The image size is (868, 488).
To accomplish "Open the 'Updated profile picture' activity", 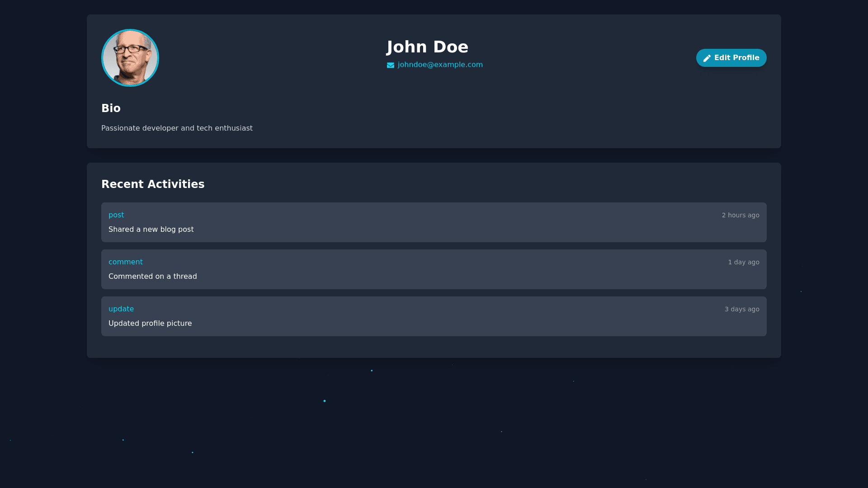I will click(150, 324).
